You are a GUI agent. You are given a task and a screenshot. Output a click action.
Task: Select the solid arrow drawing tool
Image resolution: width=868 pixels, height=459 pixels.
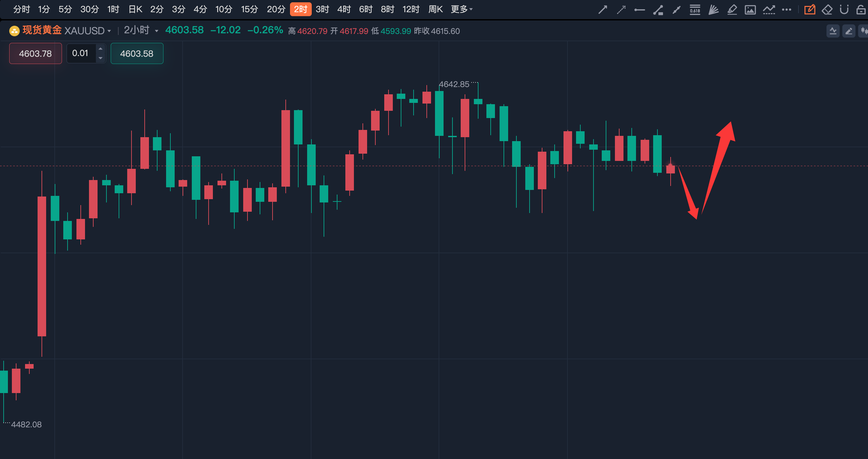coord(602,10)
